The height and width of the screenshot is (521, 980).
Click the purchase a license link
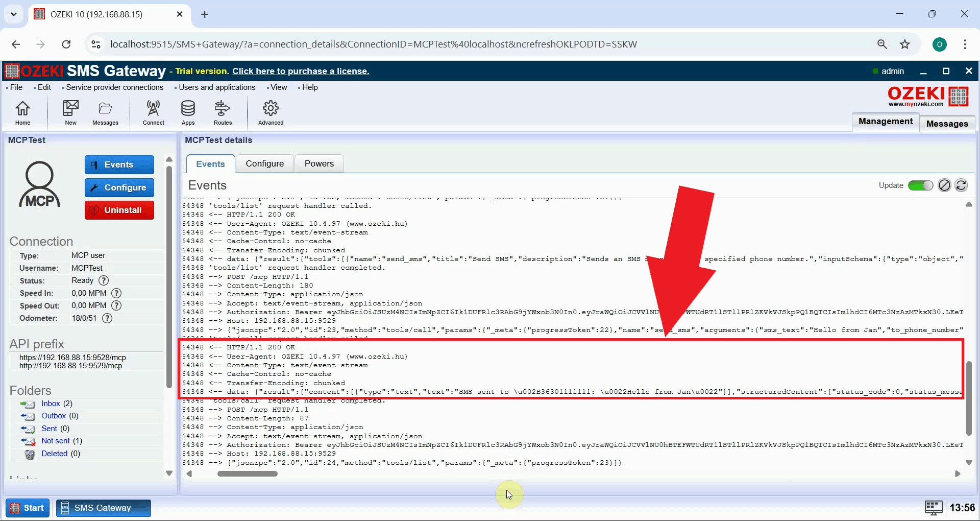(x=301, y=72)
